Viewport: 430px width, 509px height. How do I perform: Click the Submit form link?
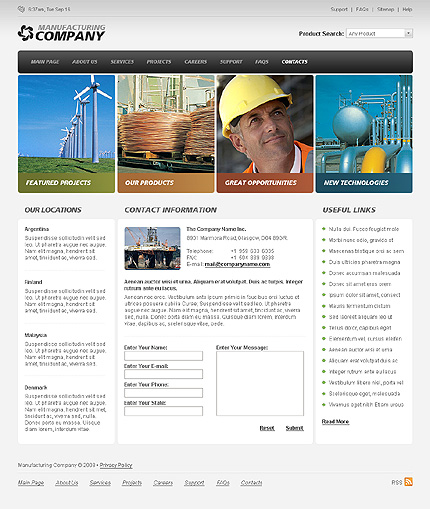coord(295,428)
